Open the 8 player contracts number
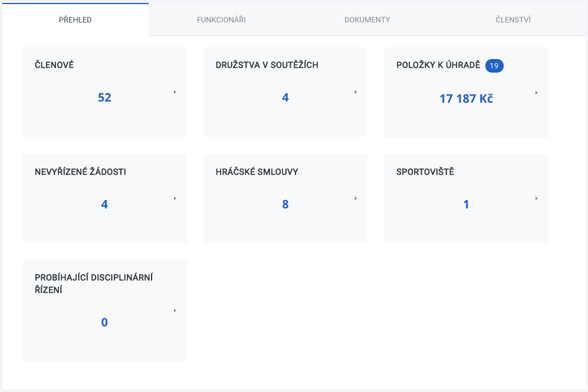The image size is (588, 392). [x=285, y=204]
